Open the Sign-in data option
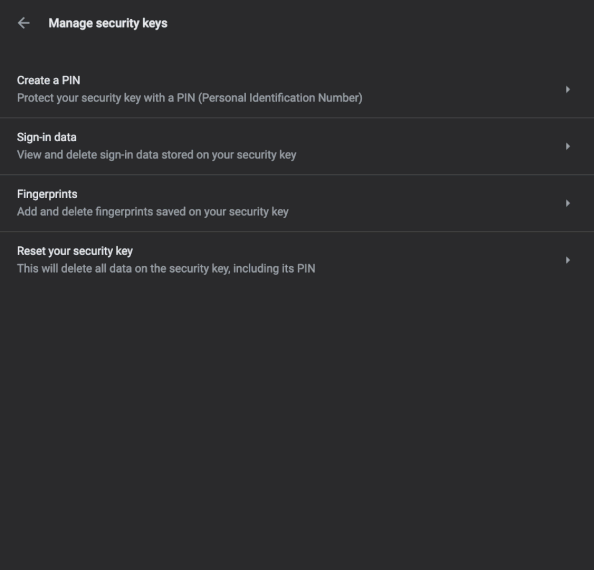Image resolution: width=594 pixels, height=570 pixels. [47, 137]
